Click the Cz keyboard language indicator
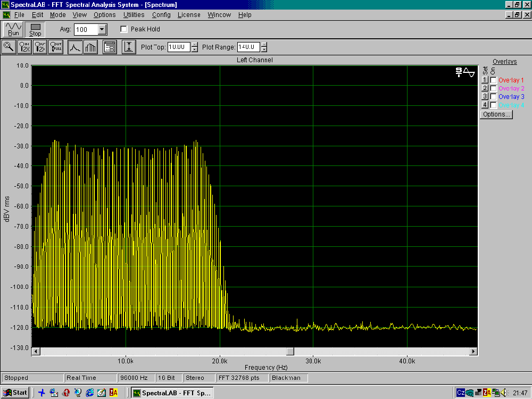The height and width of the screenshot is (399, 532). 460,393
